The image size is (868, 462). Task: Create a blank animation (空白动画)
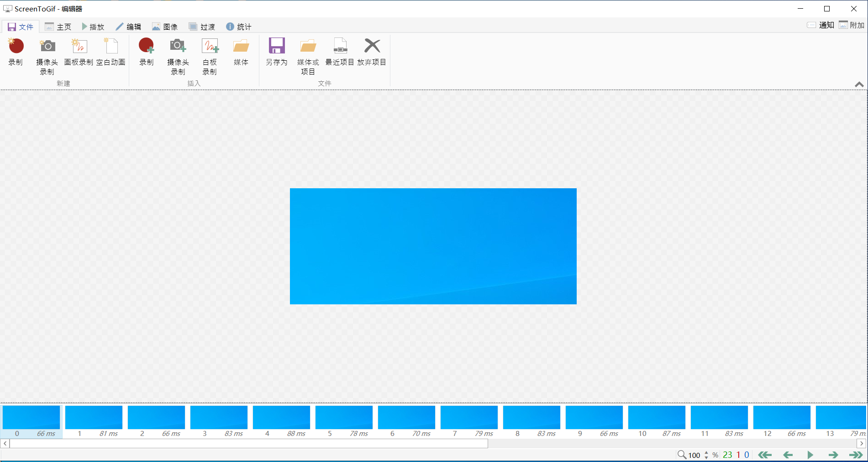pyautogui.click(x=111, y=52)
